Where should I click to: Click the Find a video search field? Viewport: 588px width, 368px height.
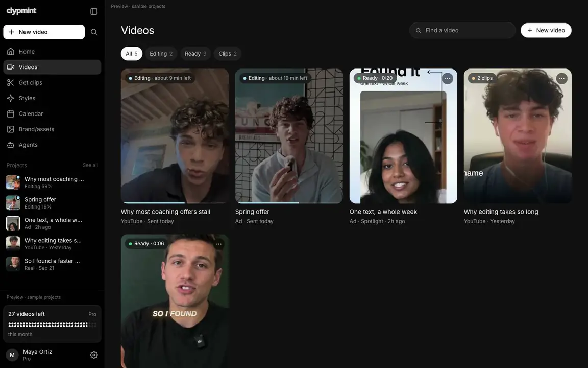pos(462,31)
